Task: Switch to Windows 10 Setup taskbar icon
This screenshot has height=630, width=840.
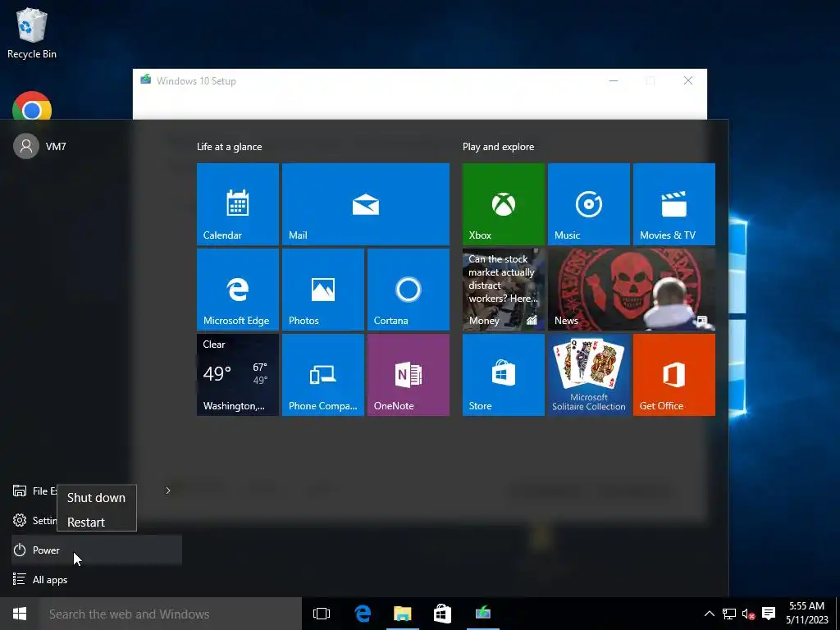Action: click(482, 614)
